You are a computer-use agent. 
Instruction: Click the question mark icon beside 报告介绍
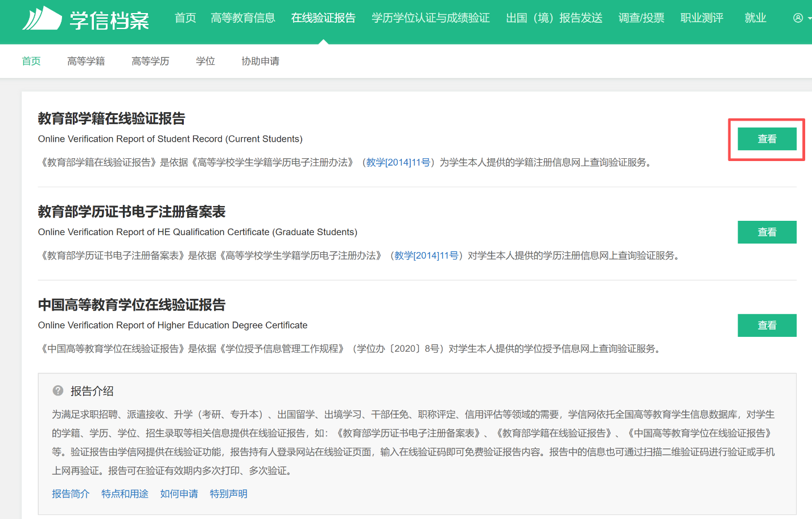click(57, 391)
